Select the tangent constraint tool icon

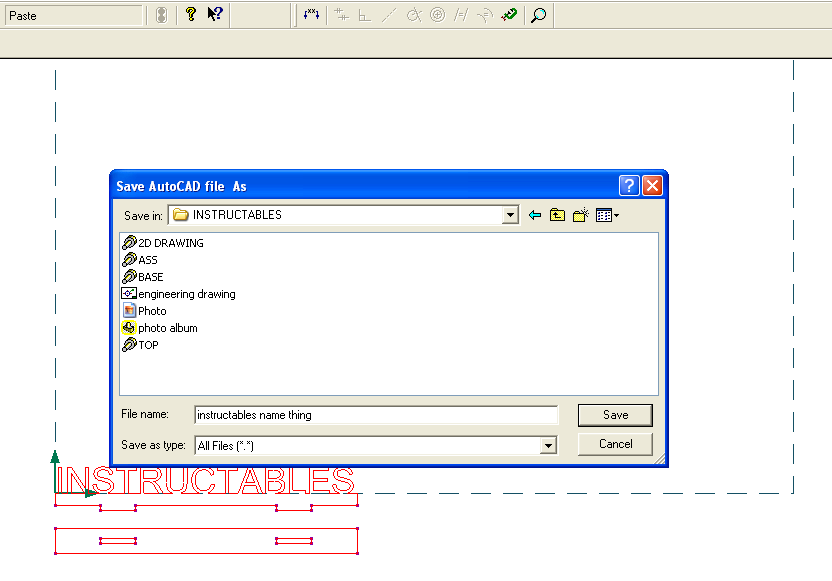[x=414, y=15]
